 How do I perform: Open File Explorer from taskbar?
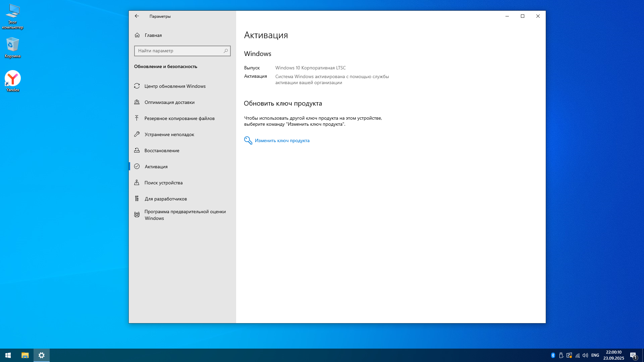point(25,355)
